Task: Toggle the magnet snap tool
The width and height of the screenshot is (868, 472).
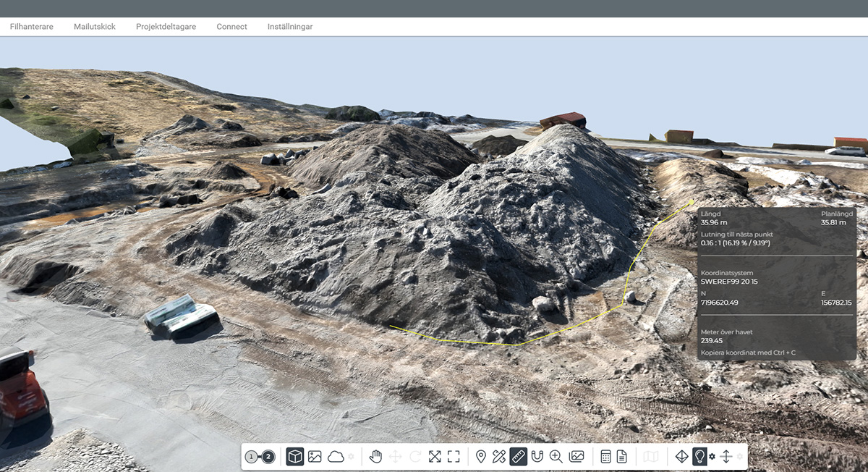Action: [x=537, y=457]
